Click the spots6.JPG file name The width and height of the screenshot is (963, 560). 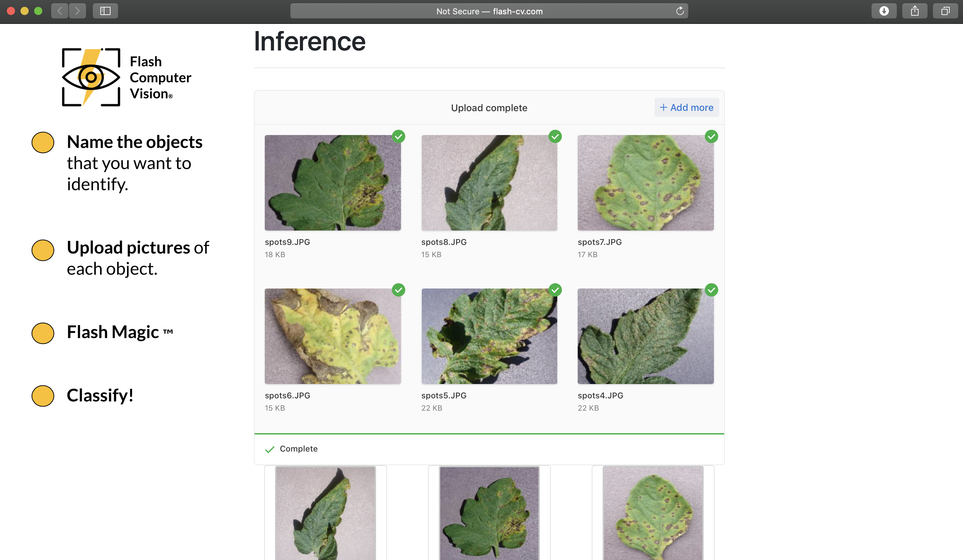(x=287, y=395)
